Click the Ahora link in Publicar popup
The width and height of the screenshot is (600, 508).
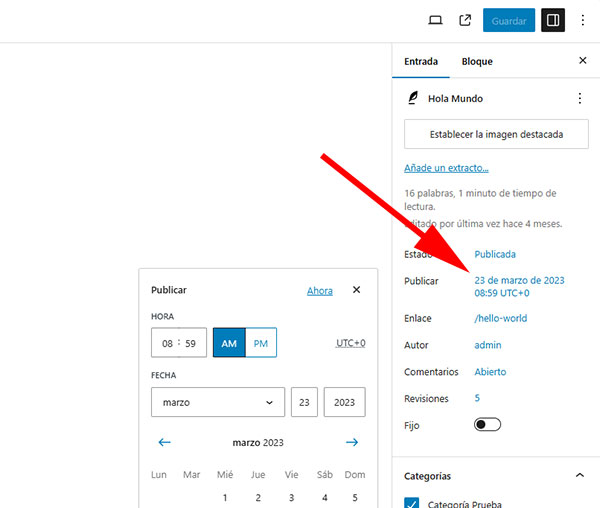pos(320,291)
